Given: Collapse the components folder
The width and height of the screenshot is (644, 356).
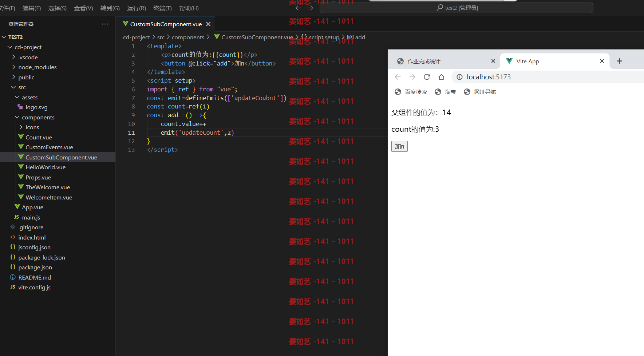Looking at the screenshot, I should [58, 117].
